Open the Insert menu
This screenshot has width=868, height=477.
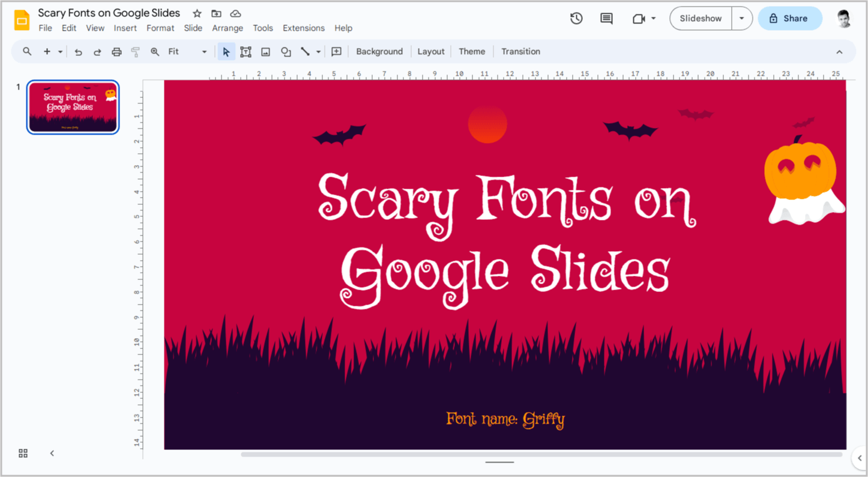[125, 28]
